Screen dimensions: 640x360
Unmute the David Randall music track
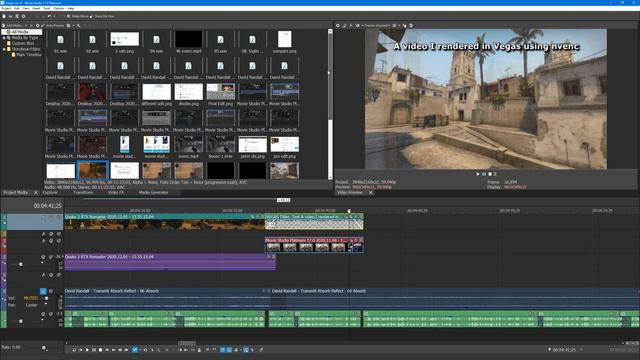(43, 291)
